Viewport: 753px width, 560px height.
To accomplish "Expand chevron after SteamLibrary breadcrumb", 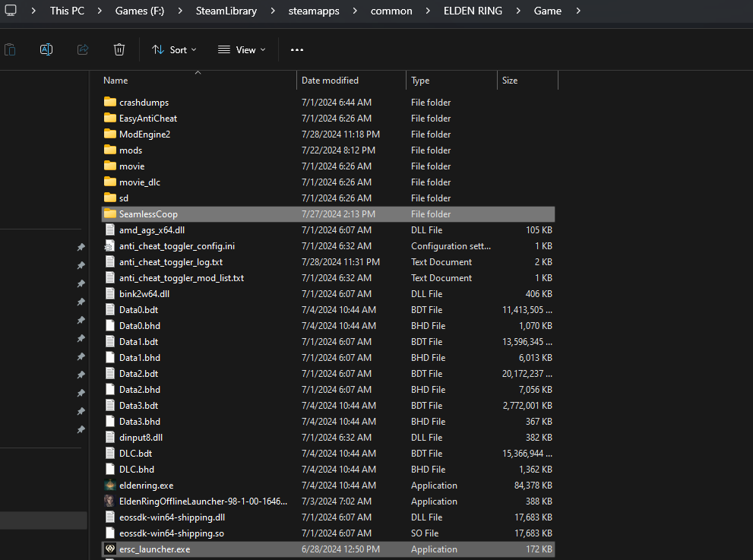I will 273,11.
